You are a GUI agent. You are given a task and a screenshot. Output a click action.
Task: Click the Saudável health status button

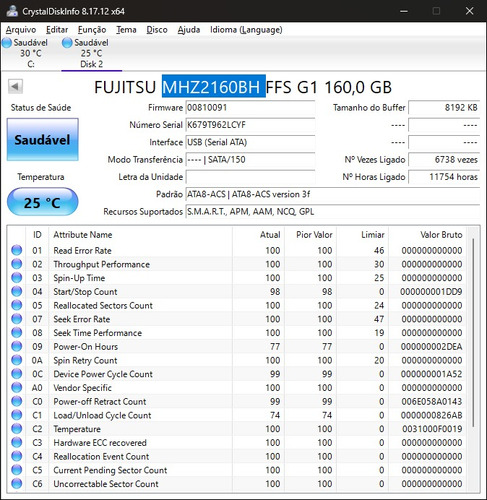pyautogui.click(x=43, y=139)
